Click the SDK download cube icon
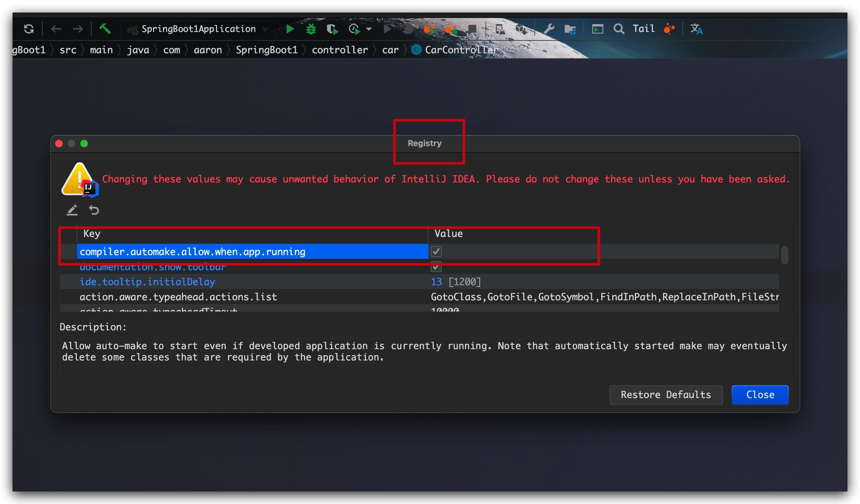The height and width of the screenshot is (504, 860). pos(522,29)
